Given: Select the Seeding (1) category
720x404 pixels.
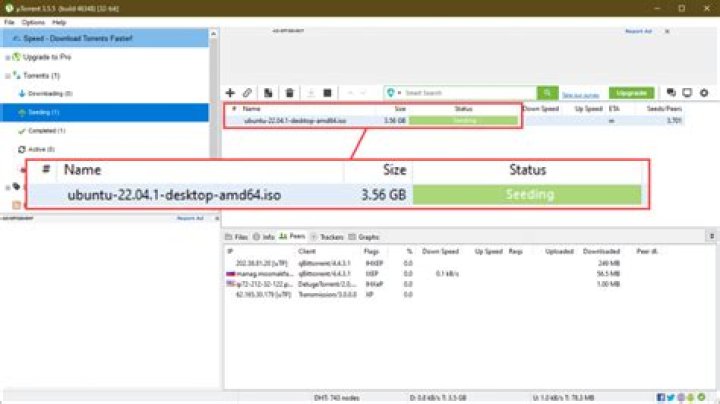Looking at the screenshot, I should tap(105, 112).
